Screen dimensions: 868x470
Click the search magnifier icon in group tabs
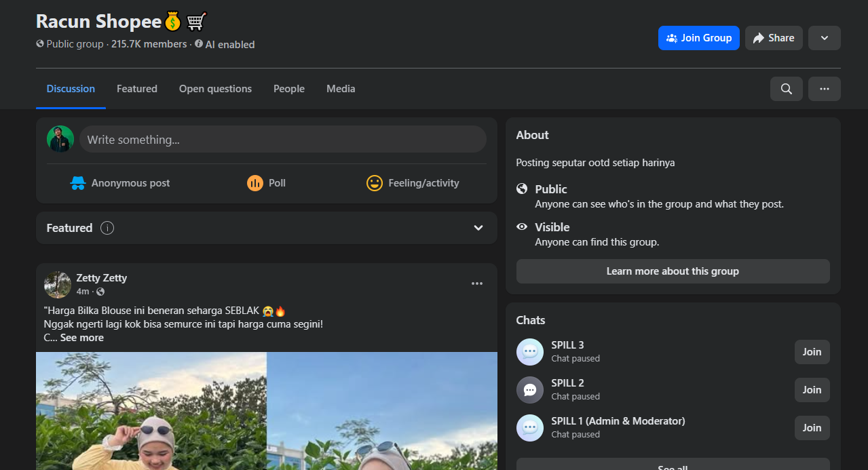[786, 89]
